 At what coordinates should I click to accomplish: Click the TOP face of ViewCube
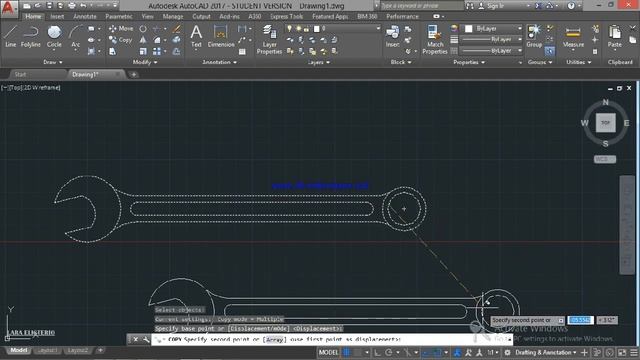coord(605,122)
